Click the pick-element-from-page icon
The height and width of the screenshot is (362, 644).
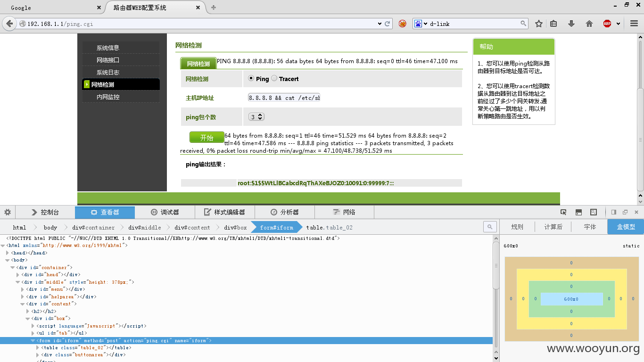(x=563, y=212)
